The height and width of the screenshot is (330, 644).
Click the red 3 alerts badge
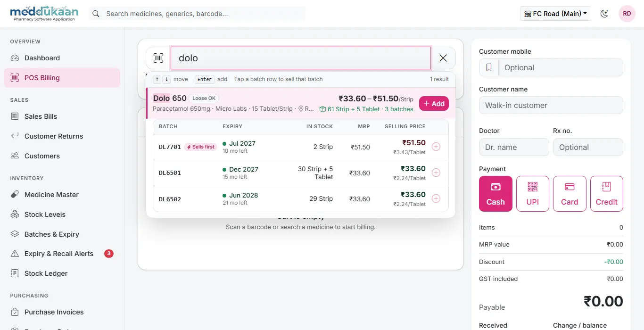click(108, 254)
